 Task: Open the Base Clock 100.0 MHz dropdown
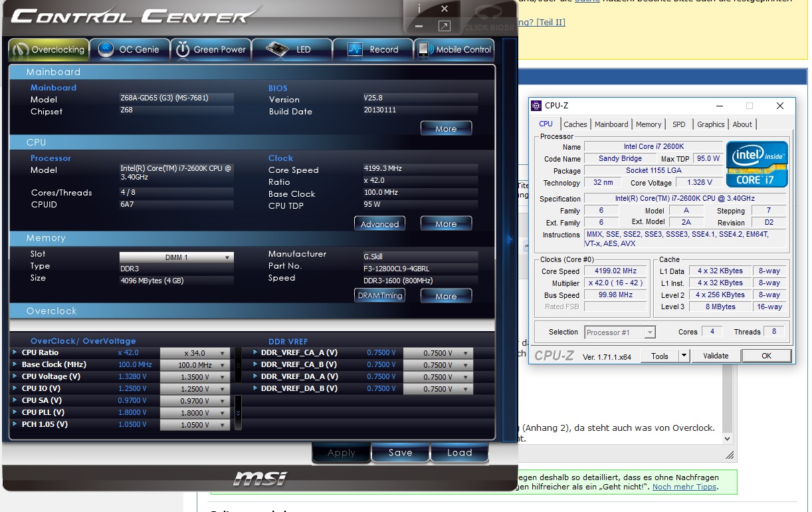(195, 365)
